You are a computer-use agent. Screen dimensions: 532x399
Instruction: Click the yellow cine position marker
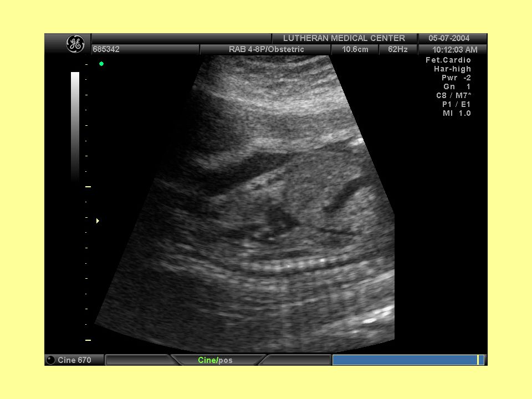[478, 360]
